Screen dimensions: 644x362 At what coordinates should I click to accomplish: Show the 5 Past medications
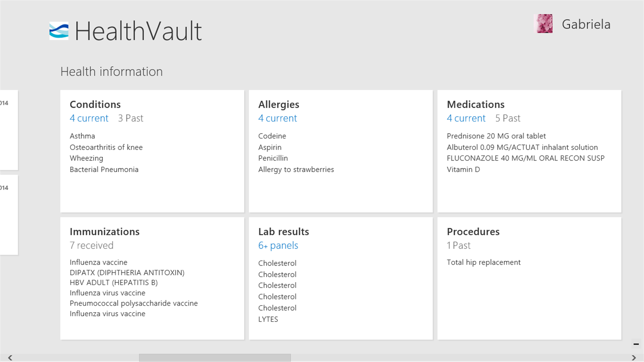tap(508, 118)
